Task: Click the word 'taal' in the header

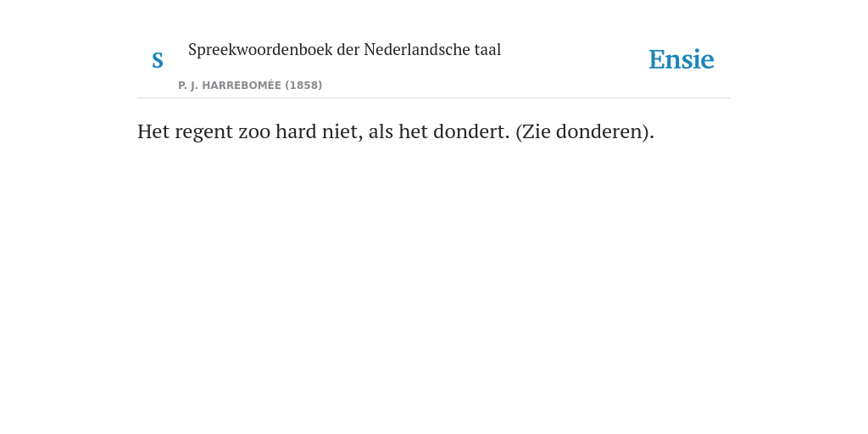Action: click(487, 49)
